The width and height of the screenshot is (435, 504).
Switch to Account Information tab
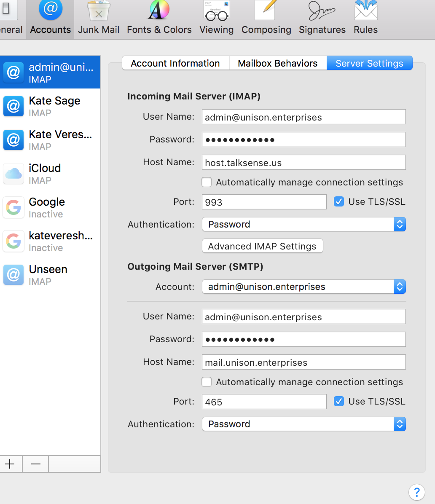pyautogui.click(x=175, y=63)
